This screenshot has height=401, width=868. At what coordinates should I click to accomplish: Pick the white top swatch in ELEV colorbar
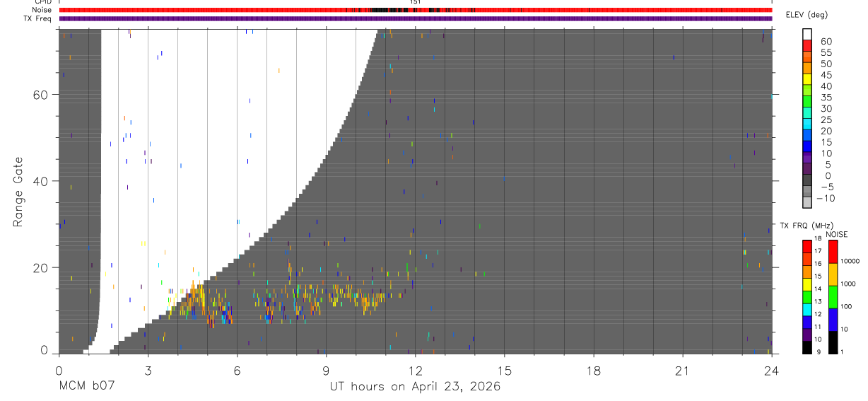click(807, 35)
